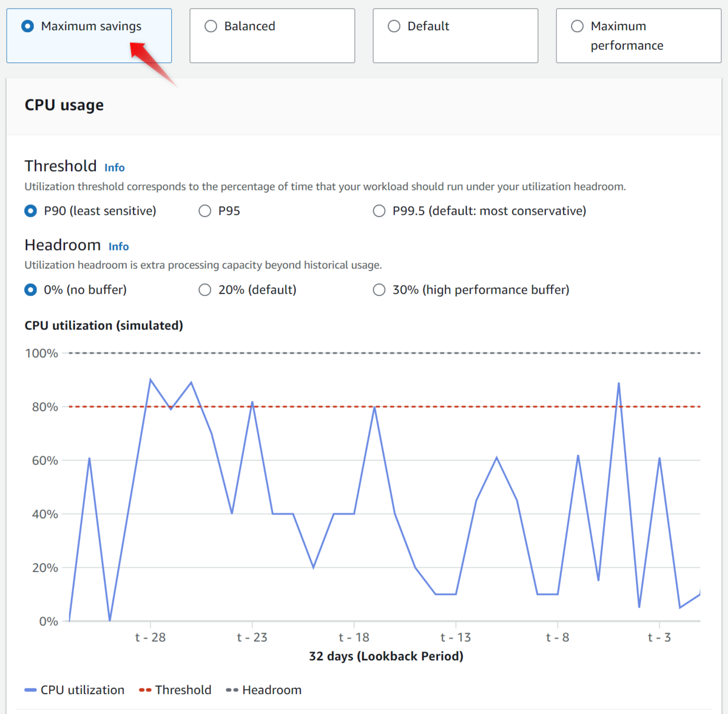Toggle the Threshold legend entry
Screen dimensions: 728x714
point(183,690)
